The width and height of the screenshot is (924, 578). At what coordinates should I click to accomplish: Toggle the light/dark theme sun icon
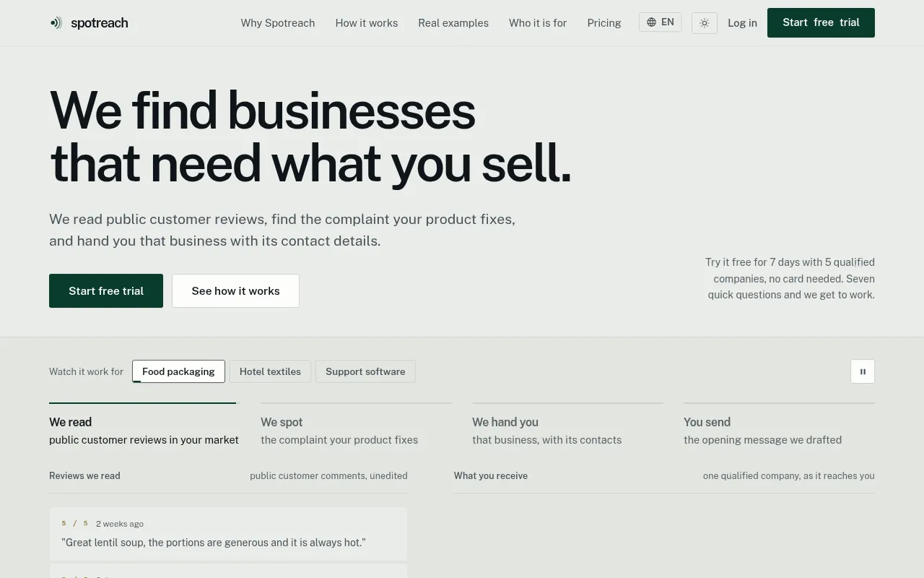point(705,23)
